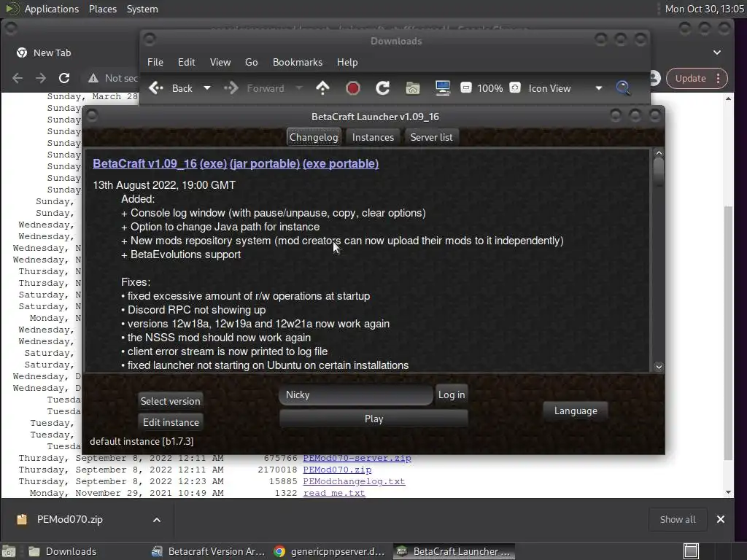Switch to the genericpnpserver taskbar window
This screenshot has height=560, width=747.
330,551
